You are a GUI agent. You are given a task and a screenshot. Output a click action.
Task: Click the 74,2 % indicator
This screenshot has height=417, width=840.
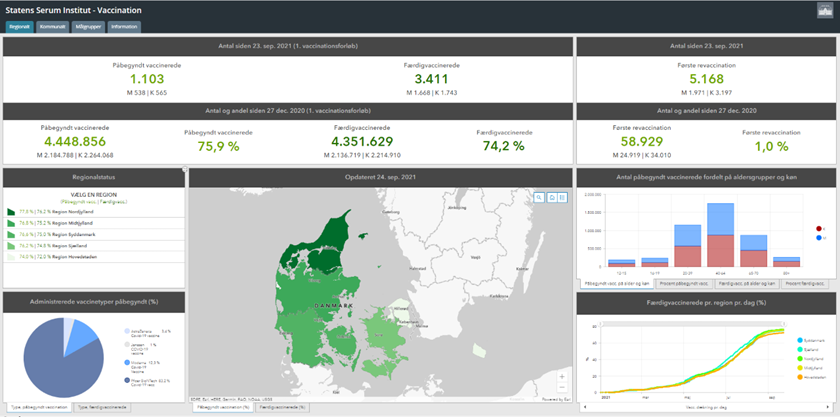click(x=504, y=146)
